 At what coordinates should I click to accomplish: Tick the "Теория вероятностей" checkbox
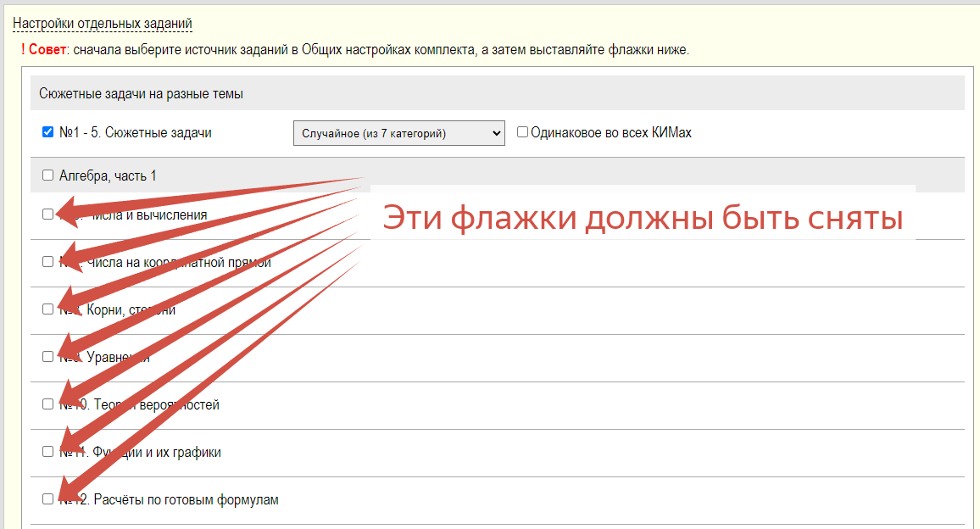point(48,404)
